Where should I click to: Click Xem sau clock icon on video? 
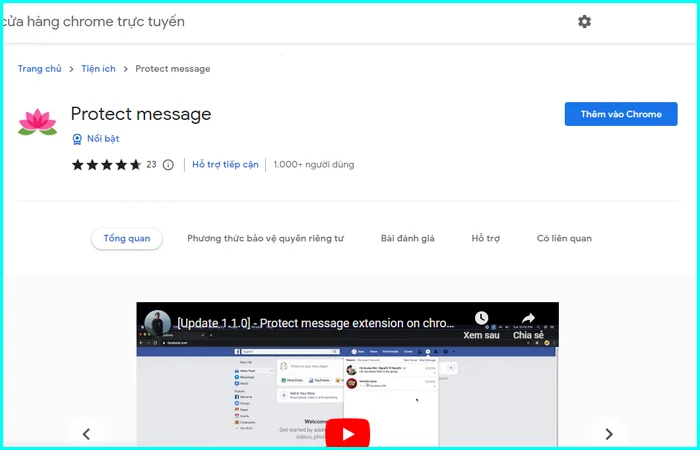point(481,318)
